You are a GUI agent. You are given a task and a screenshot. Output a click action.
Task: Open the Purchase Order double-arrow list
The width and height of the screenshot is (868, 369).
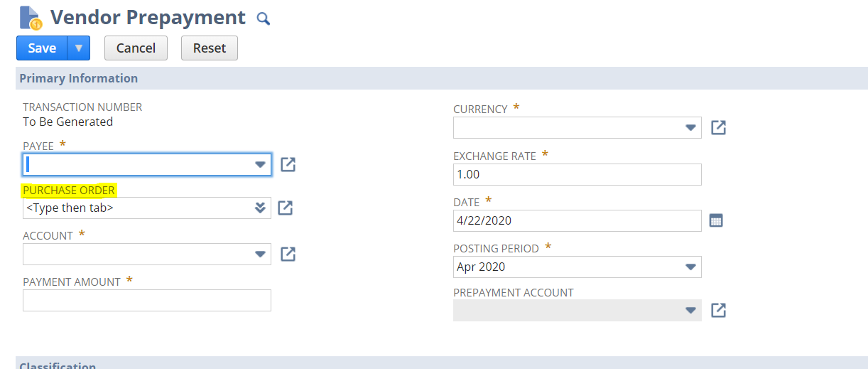260,208
